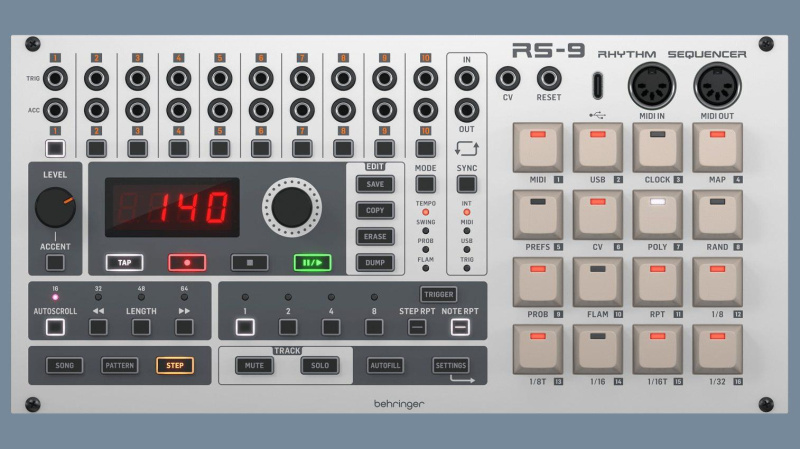The image size is (800, 449).
Task: Solo the track with the SOLO button
Action: [x=320, y=365]
